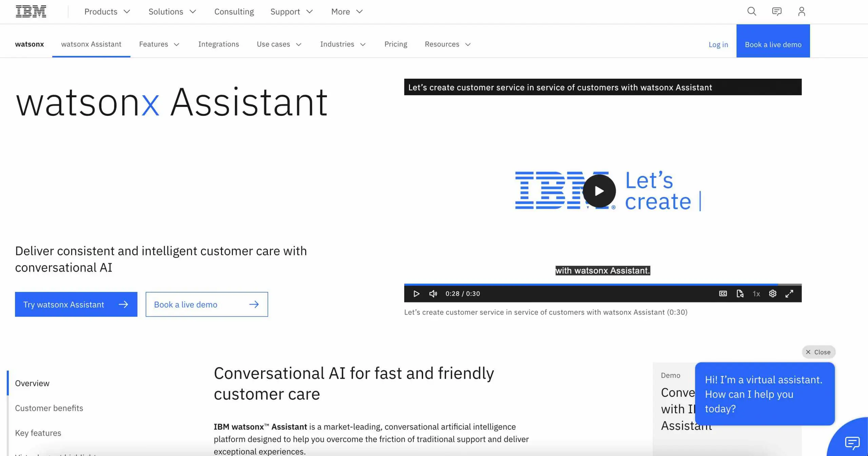
Task: Mute the video with speaker icon
Action: pyautogui.click(x=433, y=294)
